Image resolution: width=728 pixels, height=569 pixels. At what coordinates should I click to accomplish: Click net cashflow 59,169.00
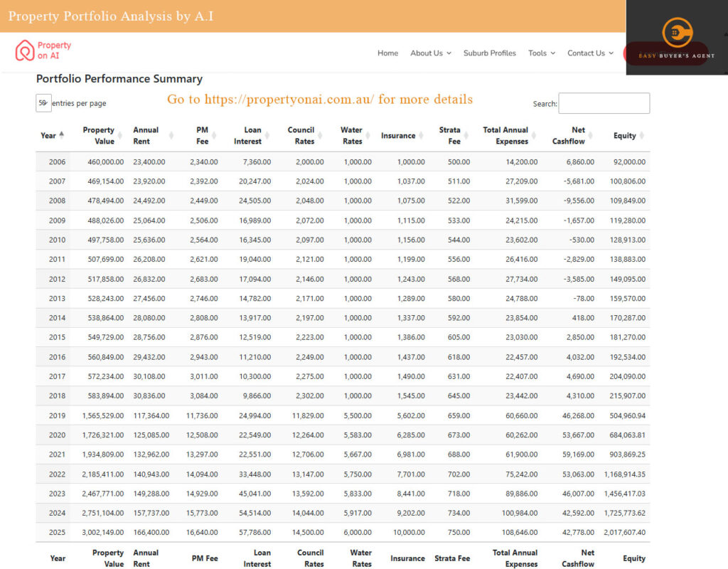pos(578,454)
